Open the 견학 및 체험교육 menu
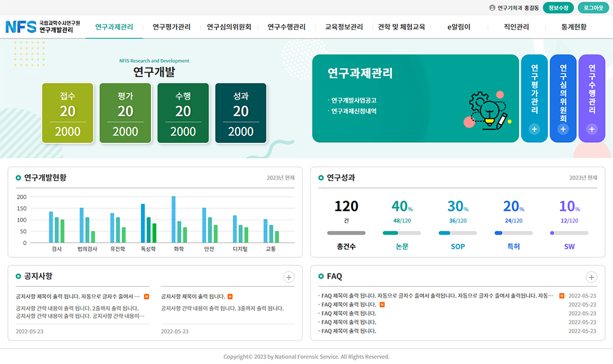613x364 pixels. click(x=401, y=27)
